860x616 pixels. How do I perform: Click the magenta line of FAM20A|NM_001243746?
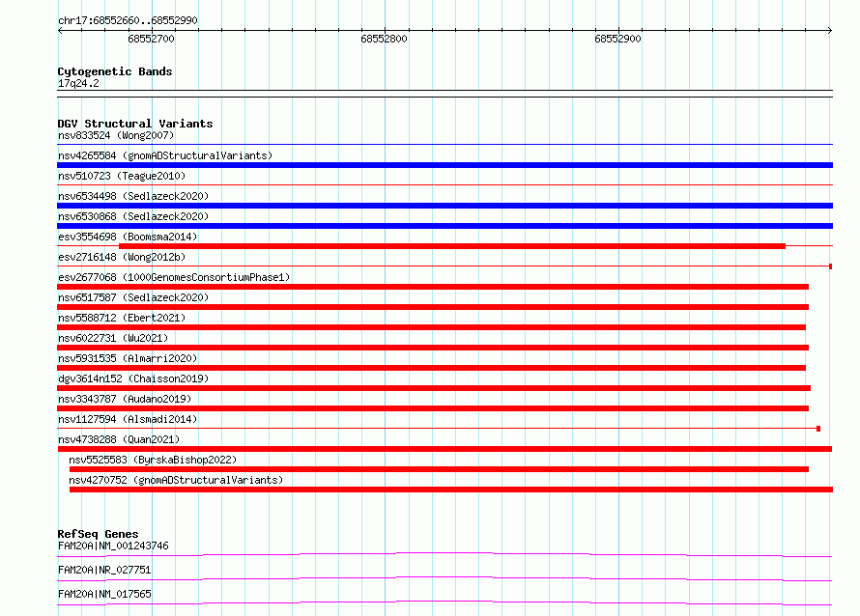tap(444, 554)
